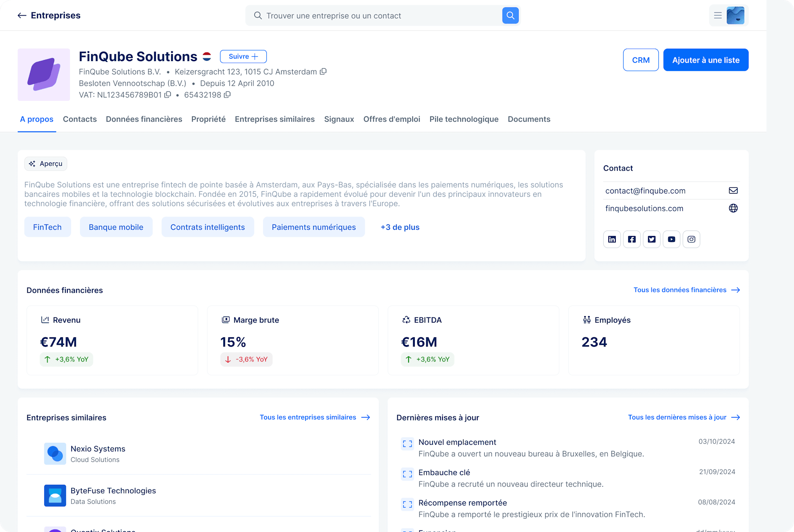Open the YouTube social icon

672,239
